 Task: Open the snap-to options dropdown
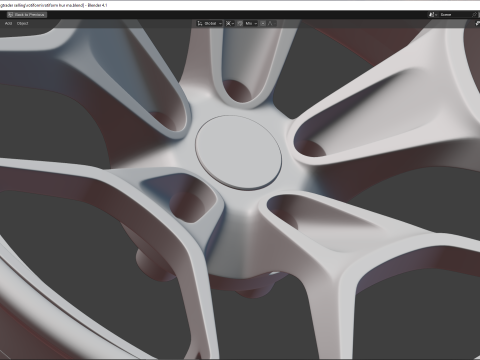[251, 23]
